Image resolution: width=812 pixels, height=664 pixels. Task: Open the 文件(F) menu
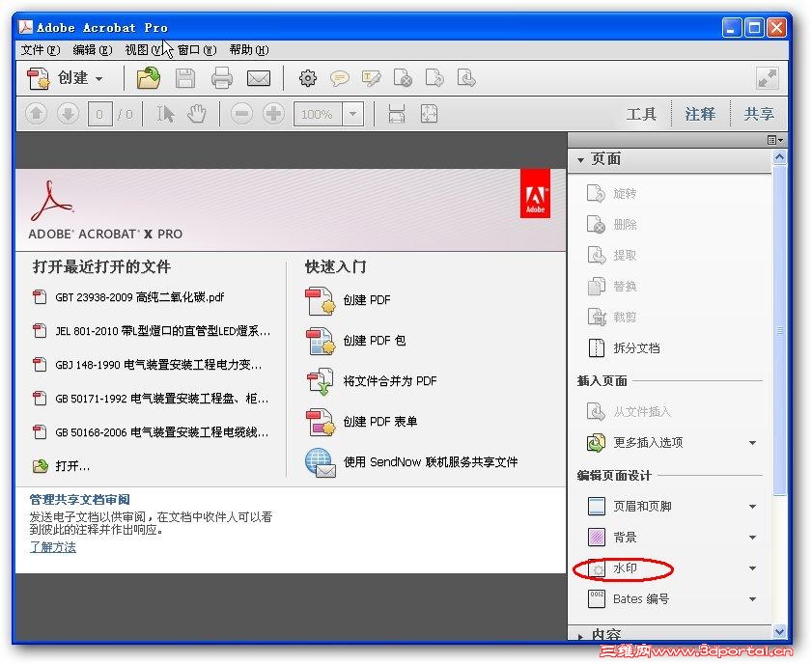[x=41, y=49]
